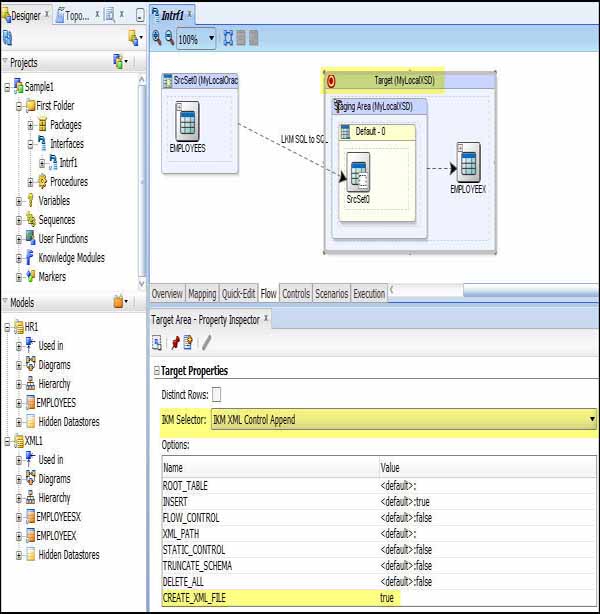600x614 pixels.
Task: Close the Intrf1 editor tab
Action: tap(190, 14)
